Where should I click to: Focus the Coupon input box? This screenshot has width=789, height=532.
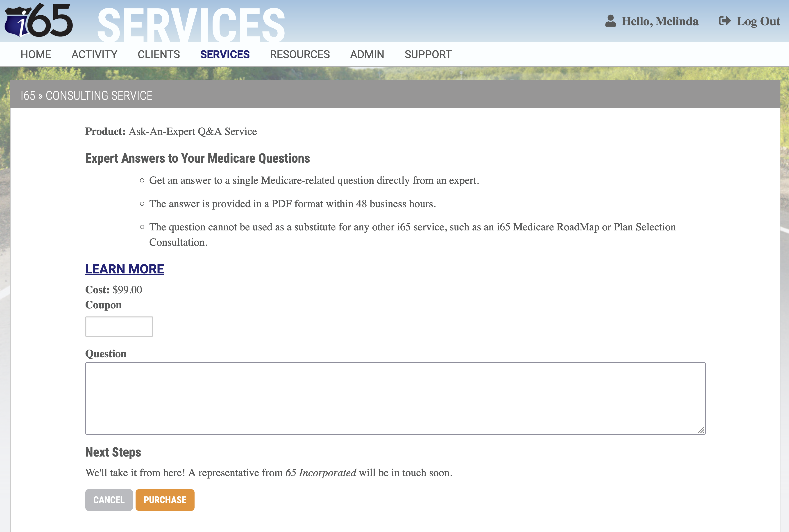pyautogui.click(x=119, y=326)
